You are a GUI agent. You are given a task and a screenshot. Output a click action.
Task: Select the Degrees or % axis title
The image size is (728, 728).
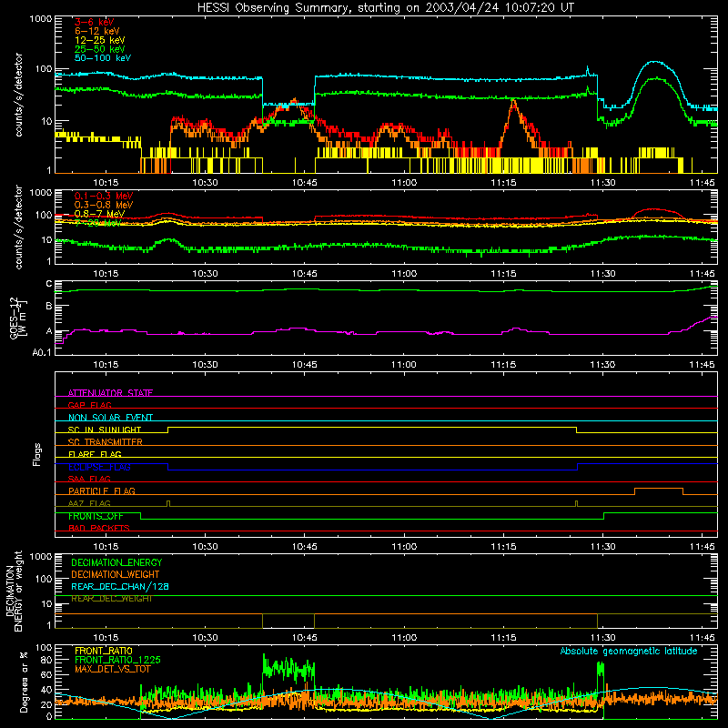[24, 682]
